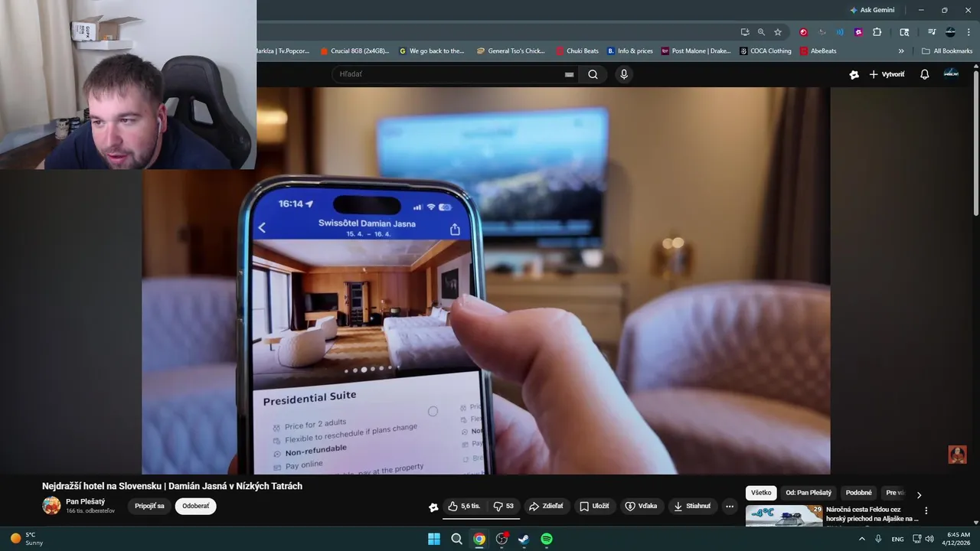Select the Všetko filter chip
The height and width of the screenshot is (551, 980).
coord(761,493)
